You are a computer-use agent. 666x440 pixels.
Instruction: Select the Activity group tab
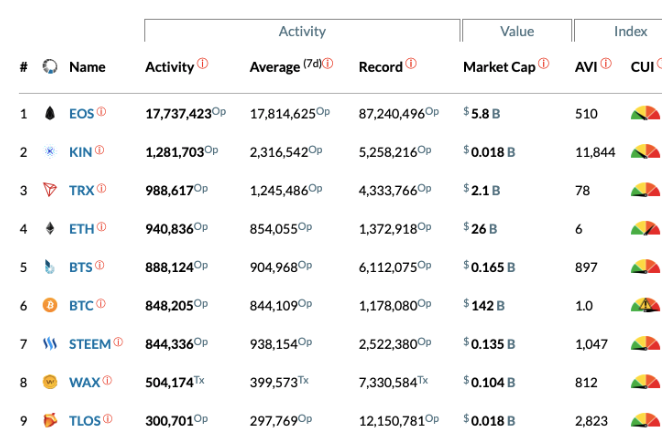302,31
